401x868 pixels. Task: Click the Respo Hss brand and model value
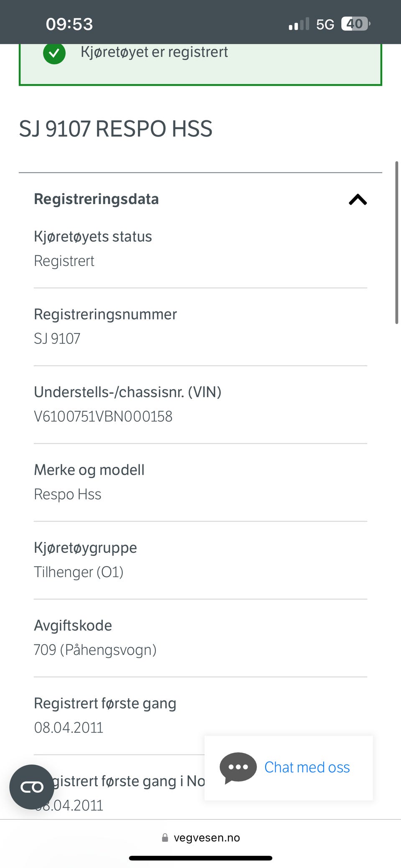click(68, 494)
